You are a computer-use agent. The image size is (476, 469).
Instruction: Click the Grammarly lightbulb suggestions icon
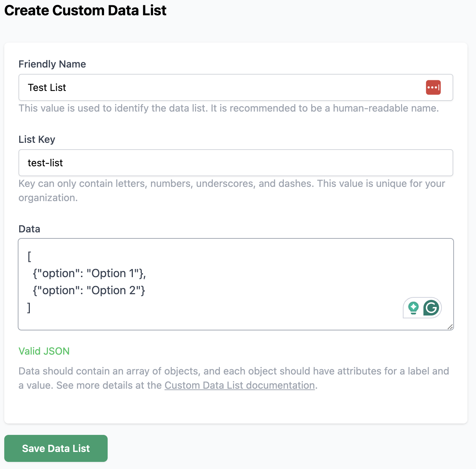click(413, 308)
